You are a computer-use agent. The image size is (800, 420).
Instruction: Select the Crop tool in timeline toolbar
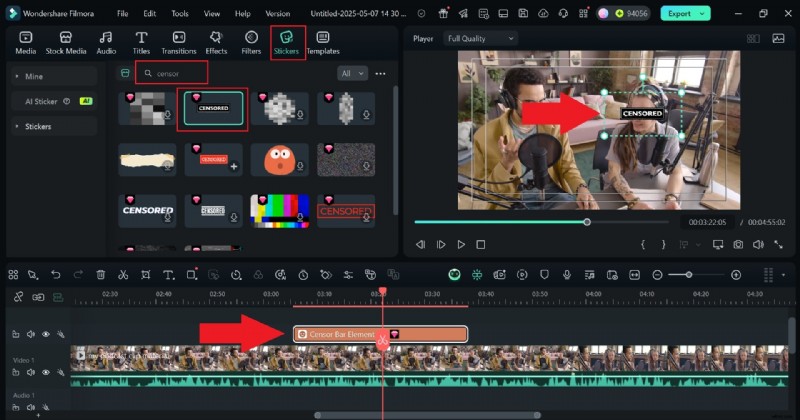click(145, 275)
